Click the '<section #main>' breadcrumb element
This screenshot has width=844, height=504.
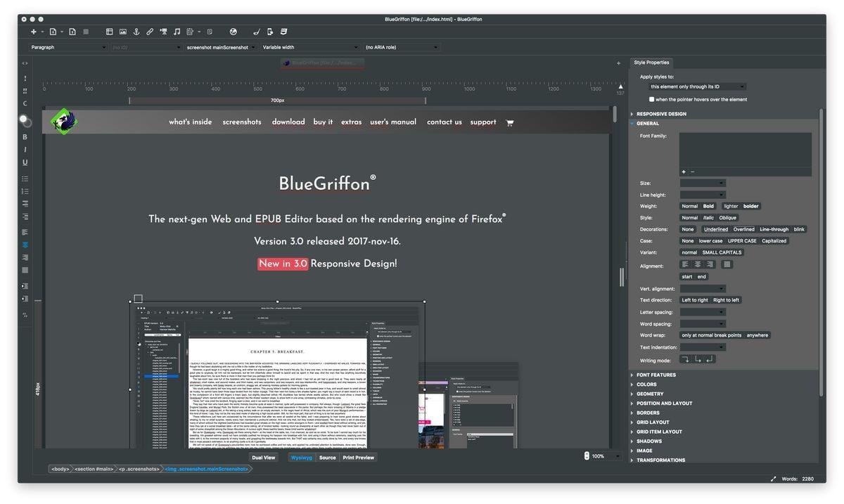click(x=94, y=469)
